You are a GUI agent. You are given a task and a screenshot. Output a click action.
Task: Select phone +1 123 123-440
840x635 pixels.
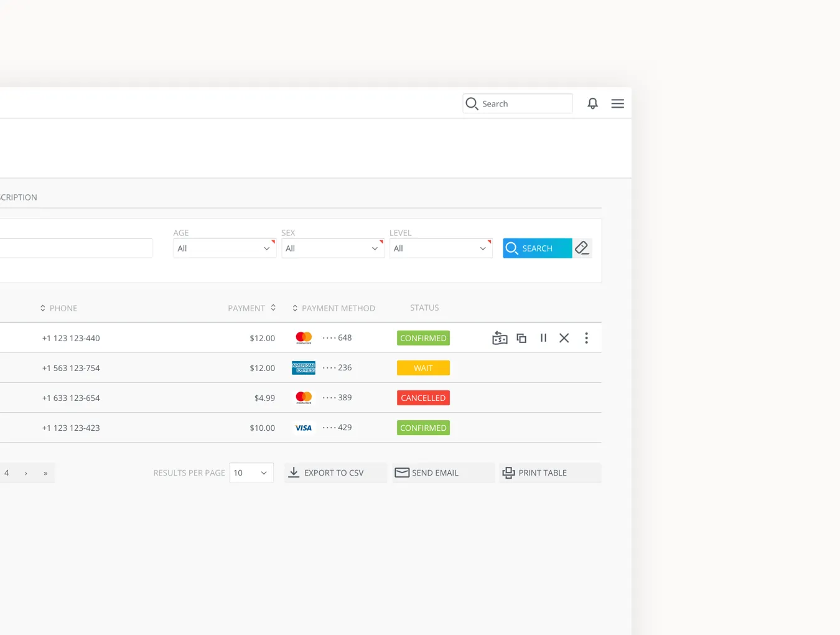click(x=71, y=338)
